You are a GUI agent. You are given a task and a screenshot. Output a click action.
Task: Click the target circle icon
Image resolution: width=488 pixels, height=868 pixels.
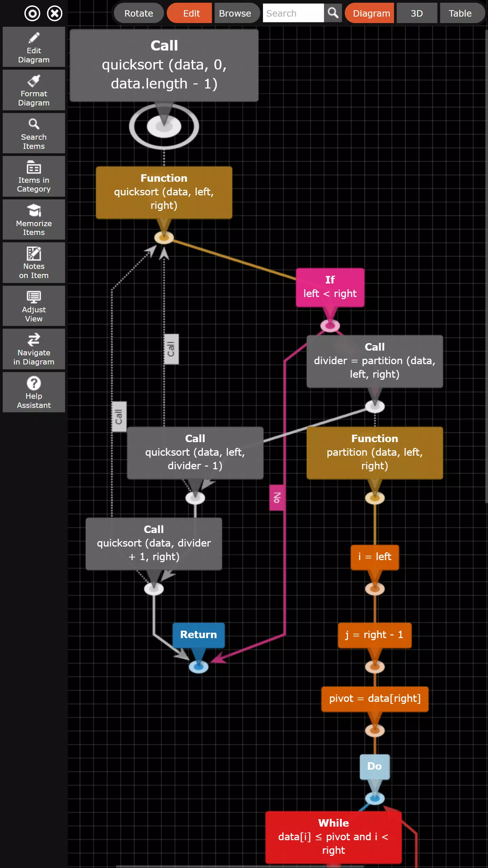(32, 14)
